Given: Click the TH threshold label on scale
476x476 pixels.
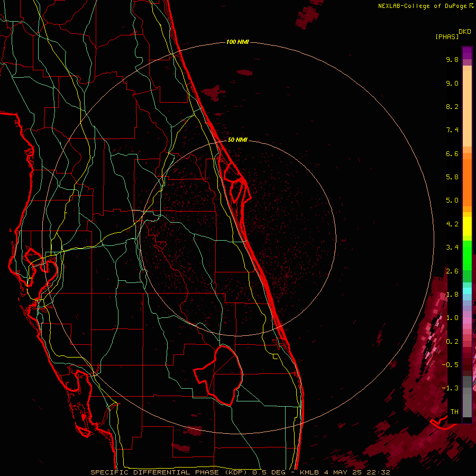Looking at the screenshot, I should (x=454, y=412).
